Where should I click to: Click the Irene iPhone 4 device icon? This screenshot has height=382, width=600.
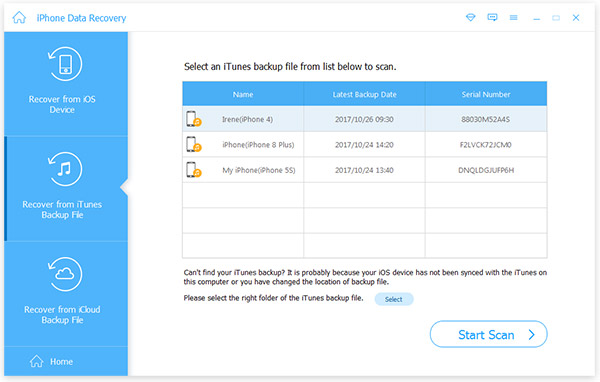pos(194,119)
